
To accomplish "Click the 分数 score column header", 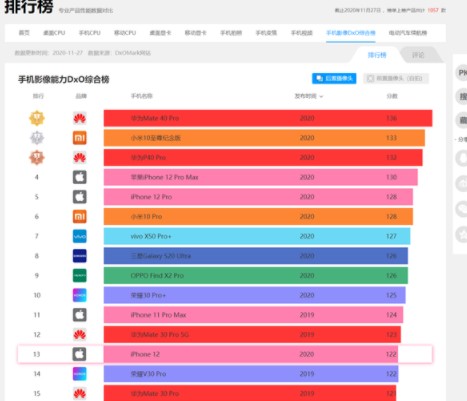I will pyautogui.click(x=392, y=96).
